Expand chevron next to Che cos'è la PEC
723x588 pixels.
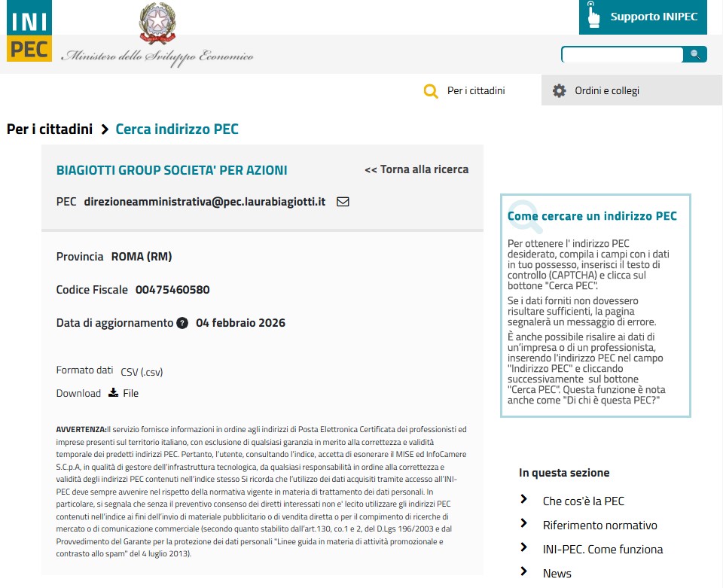[x=524, y=500]
